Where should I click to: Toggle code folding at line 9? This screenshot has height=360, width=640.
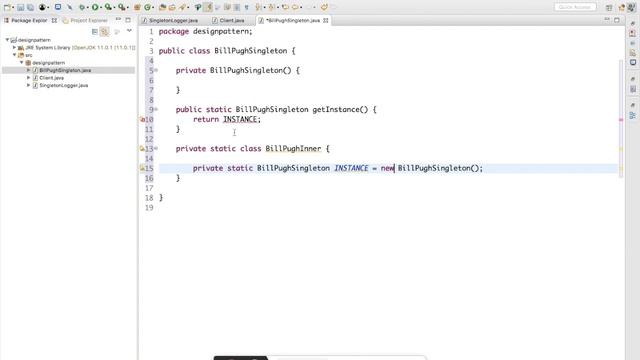click(156, 109)
